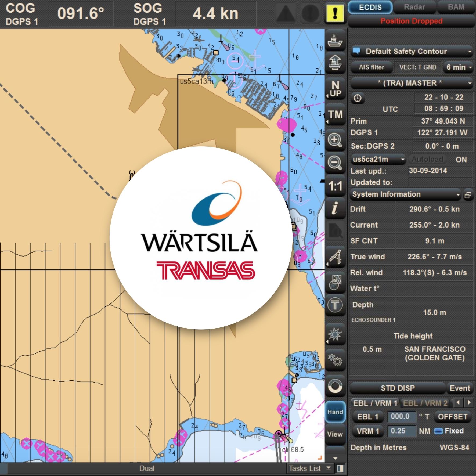Open Default Safety Contour dropdown
Screen dimensions: 476x476
tap(412, 51)
